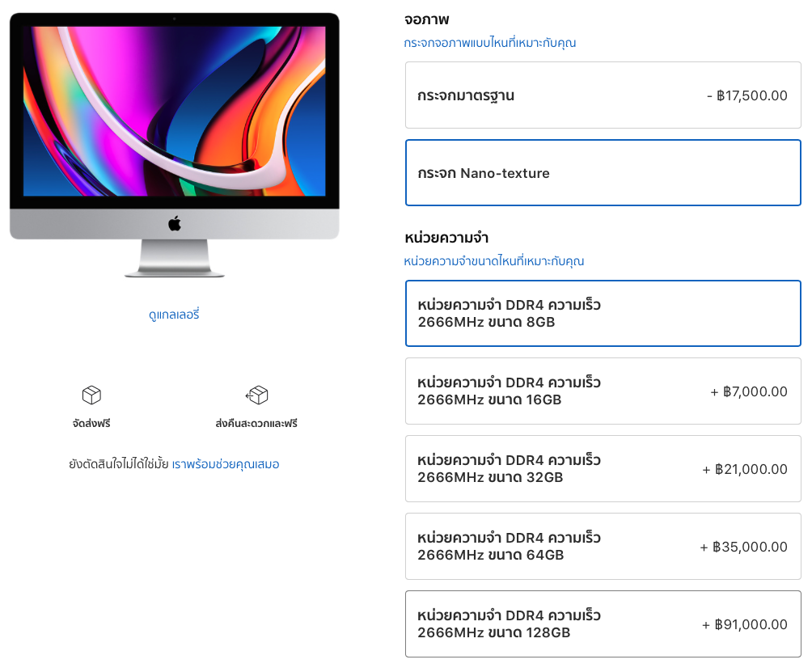Open the หน่วยความจำขนาดไหนที่เหมาะกับคุณ link
Image resolution: width=812 pixels, height=668 pixels.
pyautogui.click(x=493, y=261)
